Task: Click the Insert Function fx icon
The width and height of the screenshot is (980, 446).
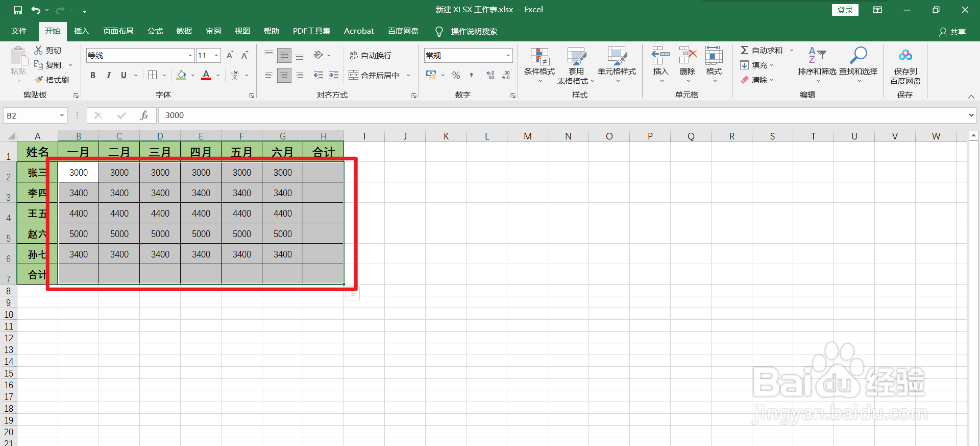Action: [144, 115]
